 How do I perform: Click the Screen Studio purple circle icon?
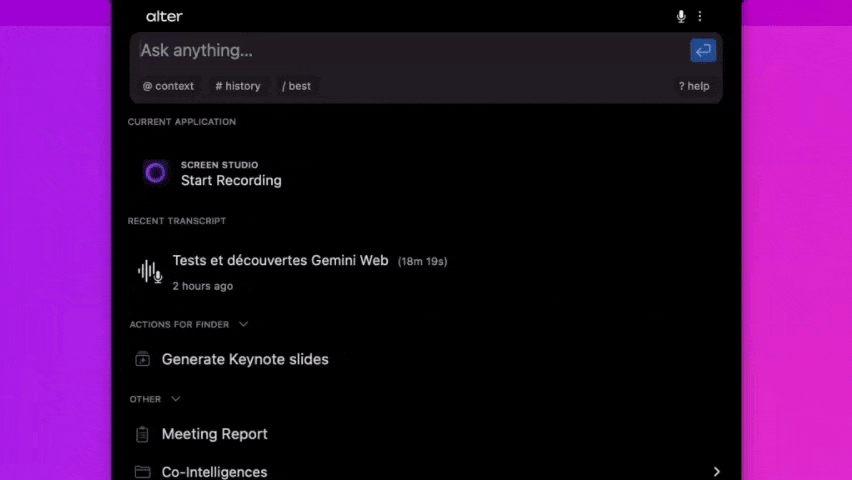click(156, 173)
